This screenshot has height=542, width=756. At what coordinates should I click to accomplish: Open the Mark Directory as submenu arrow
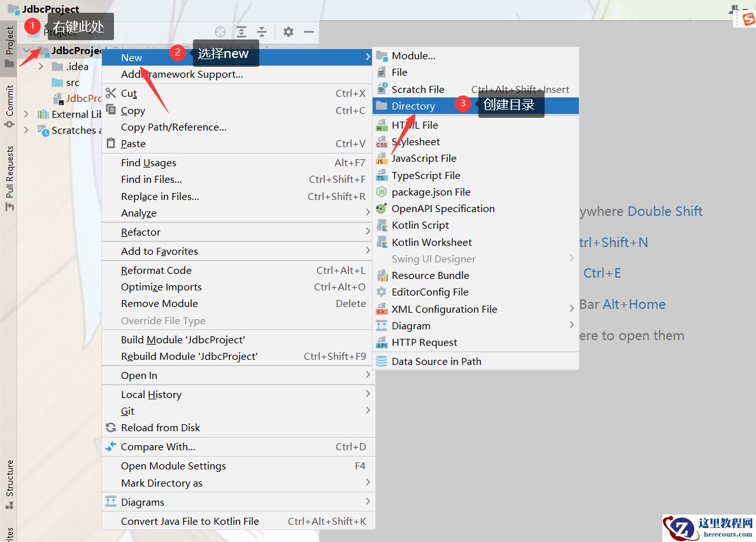[368, 482]
